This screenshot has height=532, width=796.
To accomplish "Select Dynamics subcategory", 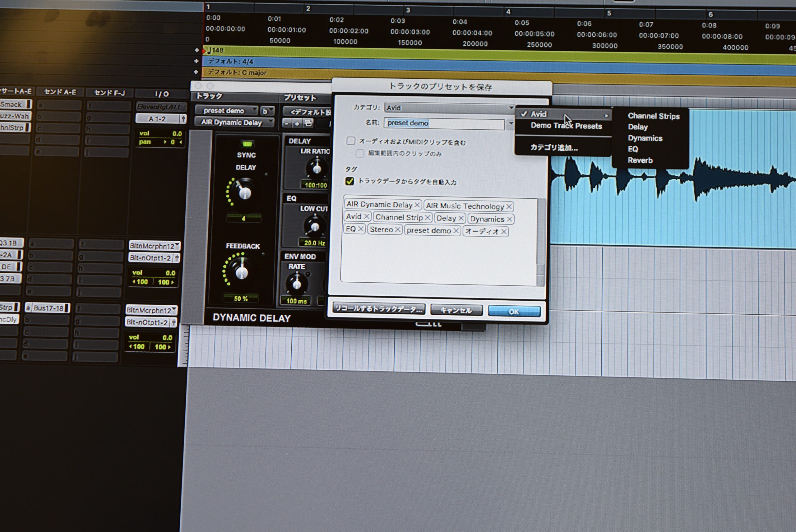I will (x=645, y=138).
